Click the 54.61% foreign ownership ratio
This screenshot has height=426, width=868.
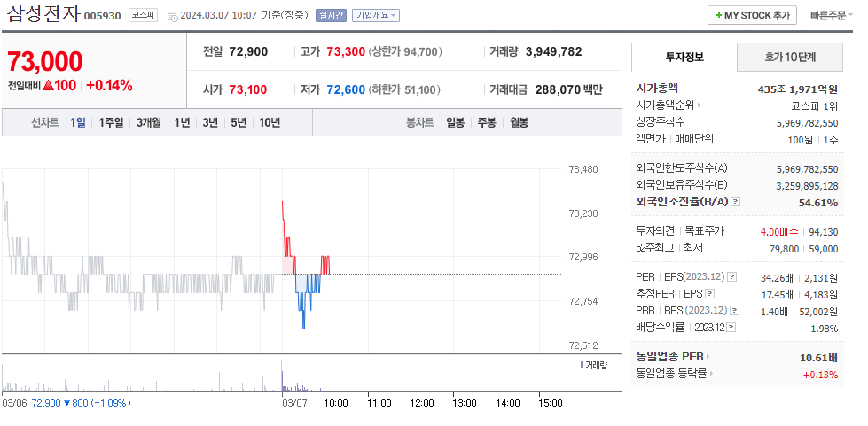(818, 203)
